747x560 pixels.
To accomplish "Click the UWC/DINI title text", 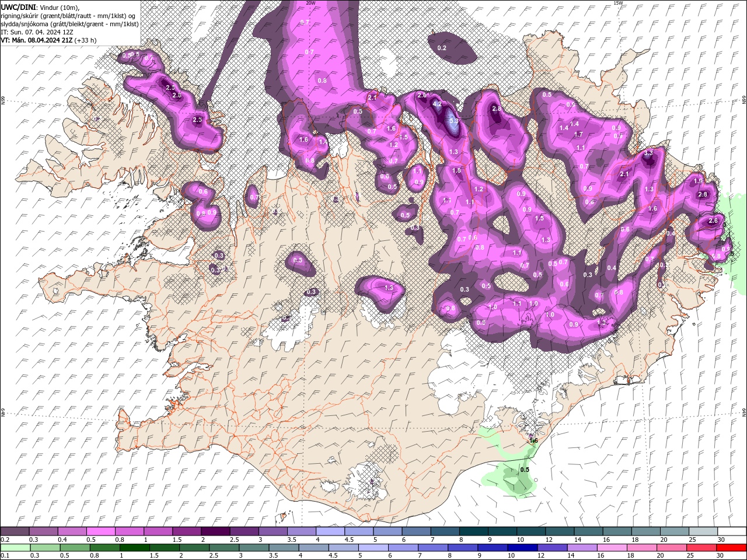I will tap(18, 6).
